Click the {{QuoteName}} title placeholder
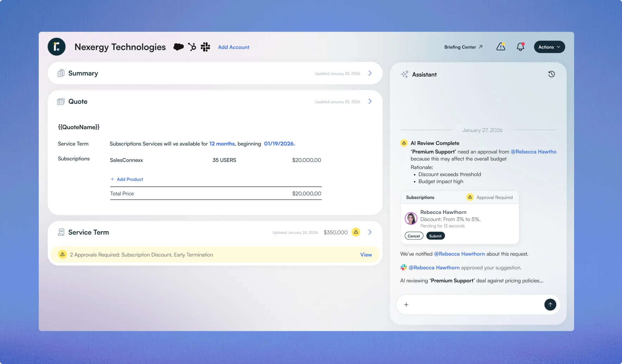The width and height of the screenshot is (622, 364). (79, 127)
